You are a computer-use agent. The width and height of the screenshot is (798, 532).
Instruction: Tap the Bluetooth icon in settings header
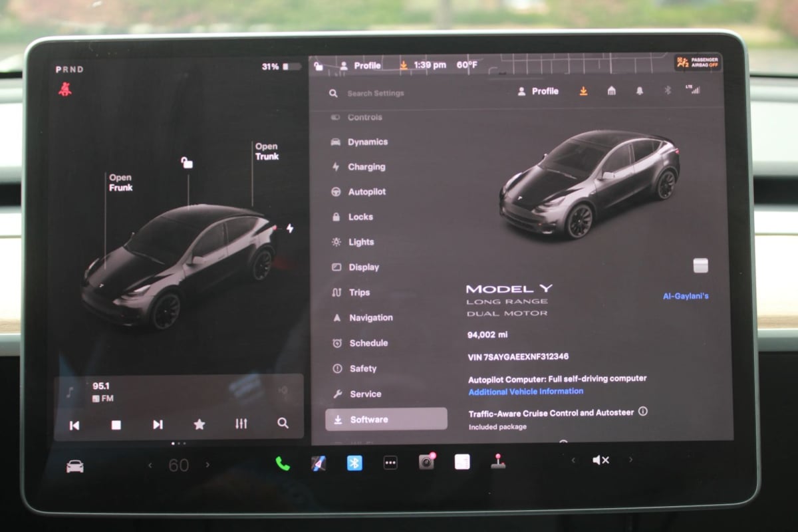tap(668, 90)
